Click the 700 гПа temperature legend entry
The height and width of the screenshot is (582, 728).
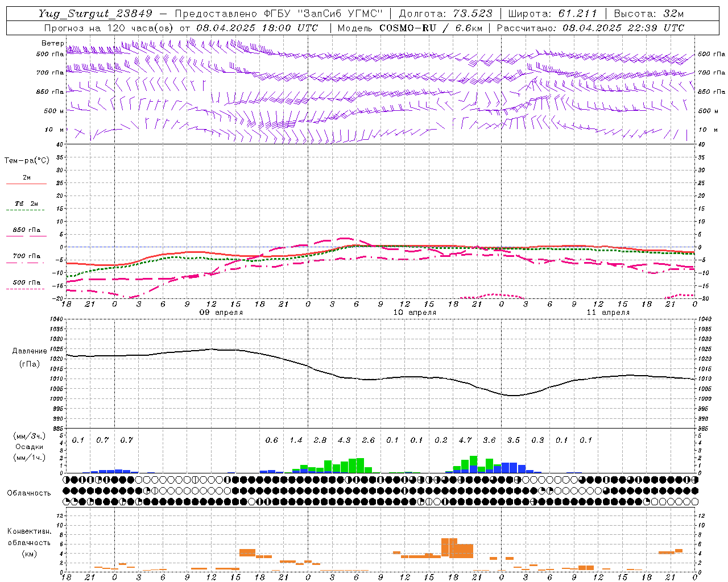click(27, 256)
